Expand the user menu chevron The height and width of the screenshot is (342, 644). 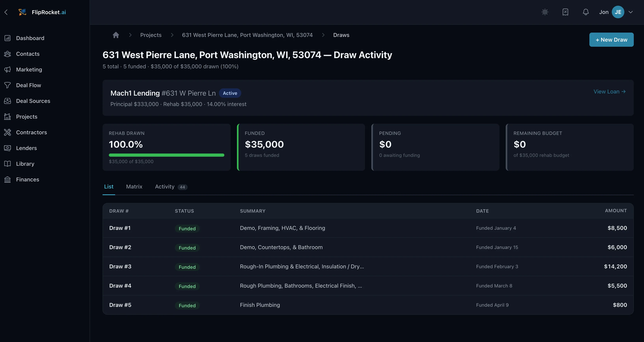(631, 12)
